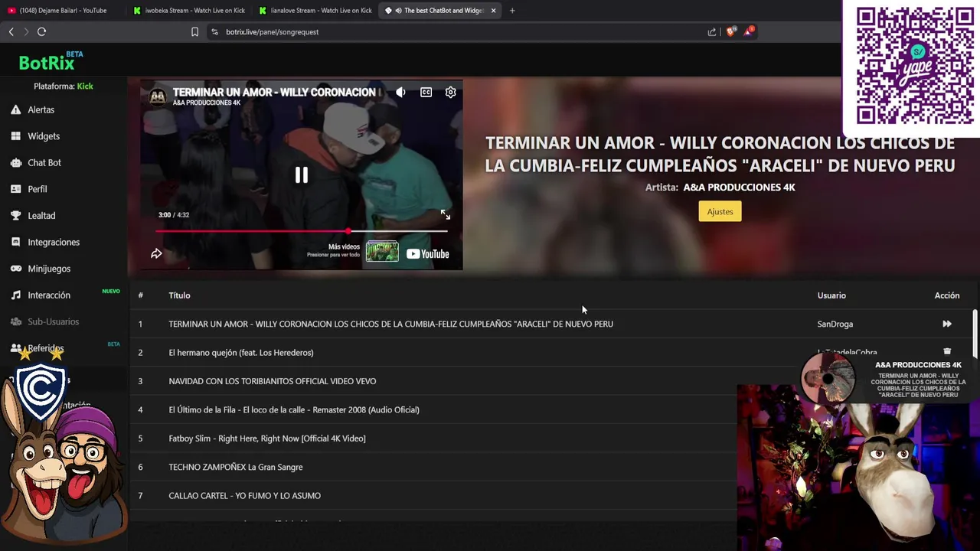980x551 pixels.
Task: Click the browser share icon
Action: (x=712, y=32)
